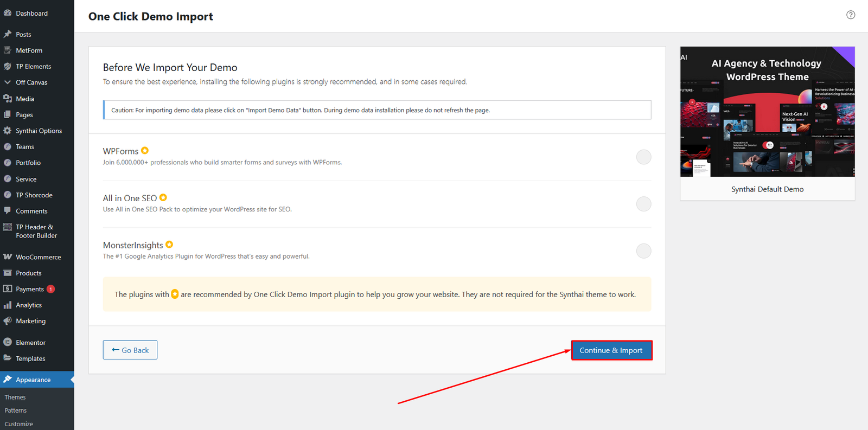Click the Synthai Default Demo thumbnail
This screenshot has width=868, height=430.
click(768, 112)
